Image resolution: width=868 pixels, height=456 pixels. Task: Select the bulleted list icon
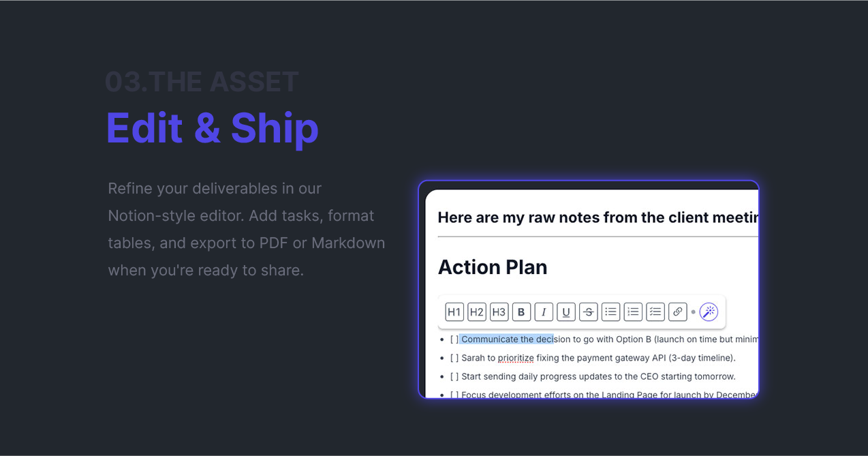click(x=610, y=311)
